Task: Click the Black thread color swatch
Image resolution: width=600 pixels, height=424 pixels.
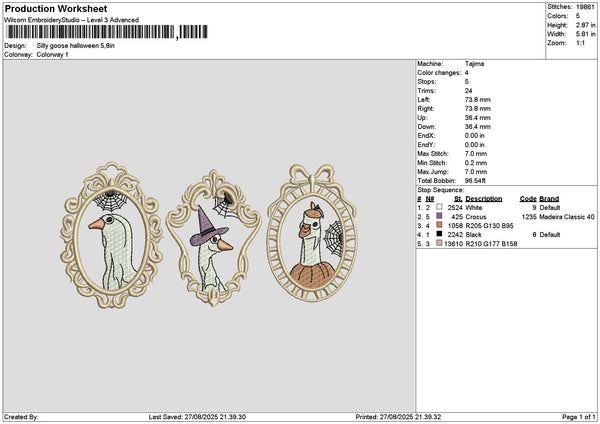Action: [439, 234]
